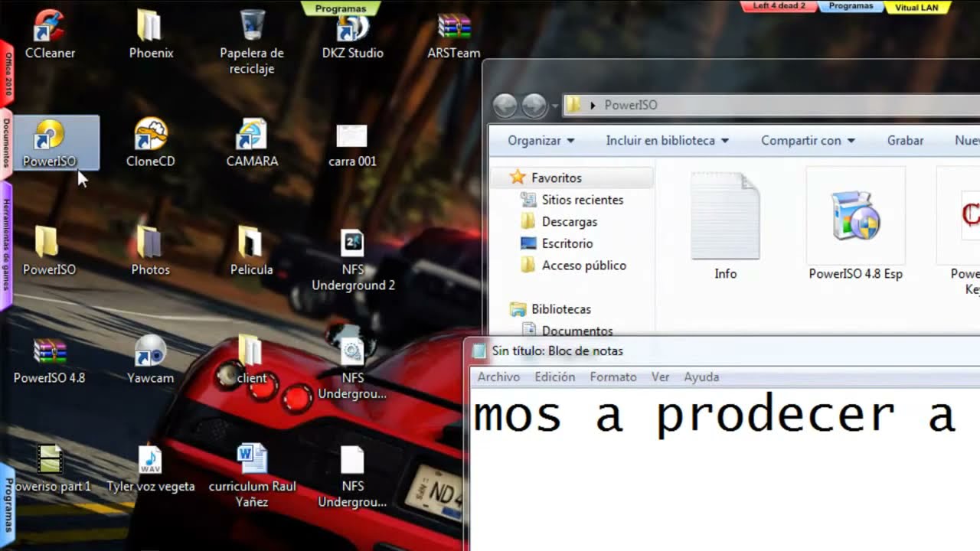The height and width of the screenshot is (551, 980).
Task: Select the poweriso part1 video file
Action: (x=50, y=468)
